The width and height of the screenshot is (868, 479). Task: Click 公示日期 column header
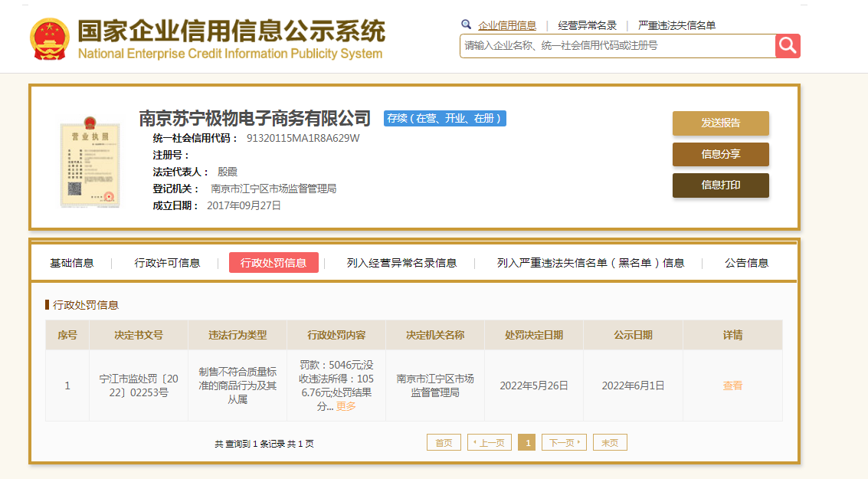click(x=634, y=335)
